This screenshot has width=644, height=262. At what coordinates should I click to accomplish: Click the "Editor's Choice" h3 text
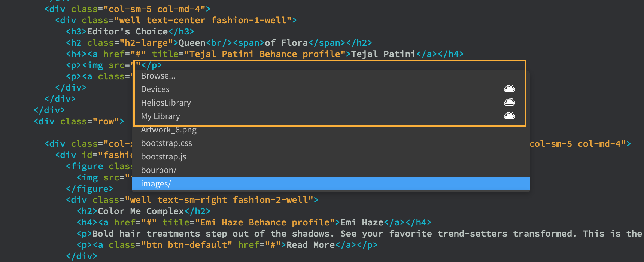tap(127, 31)
